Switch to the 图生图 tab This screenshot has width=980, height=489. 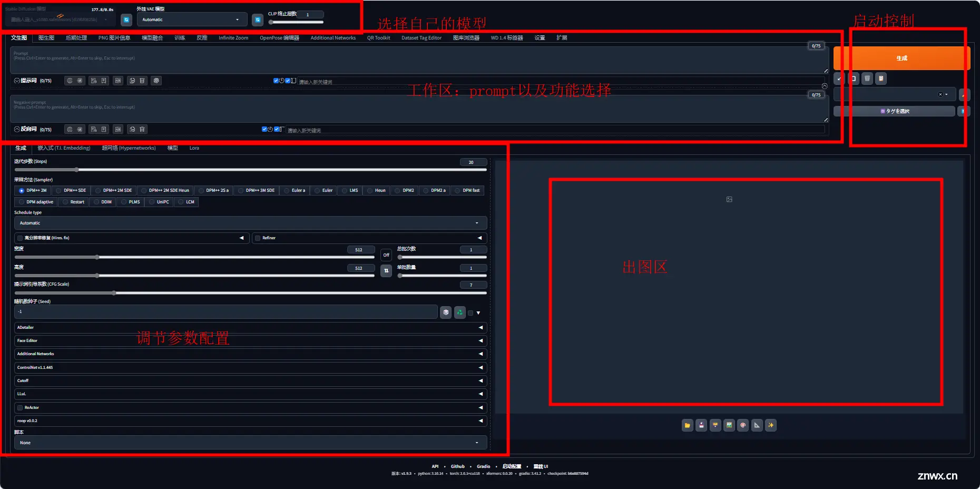[x=46, y=38]
